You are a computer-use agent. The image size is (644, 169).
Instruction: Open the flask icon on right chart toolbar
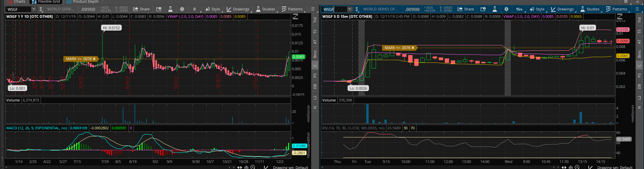pyautogui.click(x=494, y=9)
